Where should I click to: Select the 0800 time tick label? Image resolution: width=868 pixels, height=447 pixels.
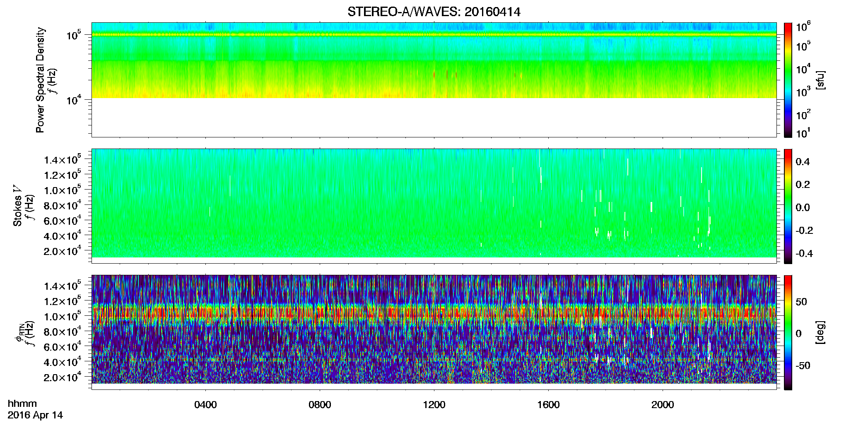click(320, 405)
